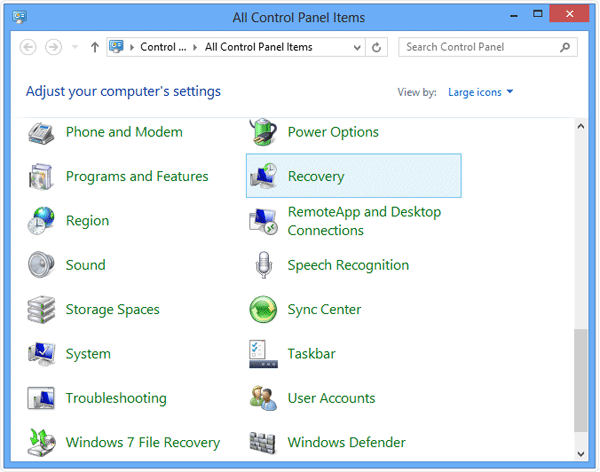600x472 pixels.
Task: Open the Programs and Features icon
Action: pos(41,177)
